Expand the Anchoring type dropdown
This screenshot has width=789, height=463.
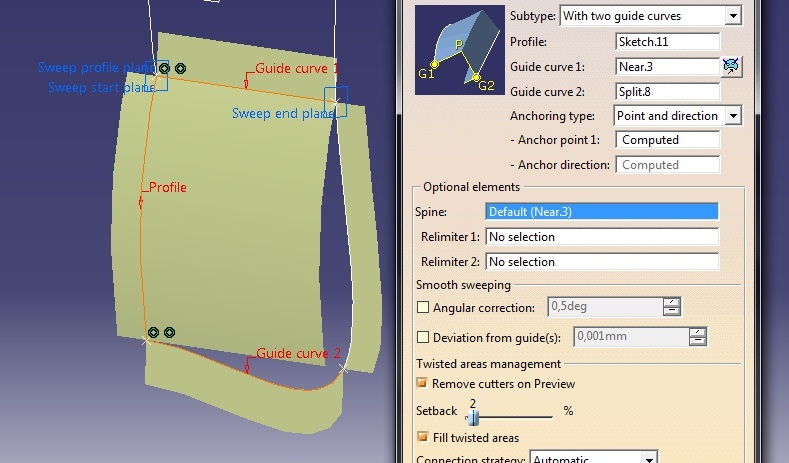point(733,116)
